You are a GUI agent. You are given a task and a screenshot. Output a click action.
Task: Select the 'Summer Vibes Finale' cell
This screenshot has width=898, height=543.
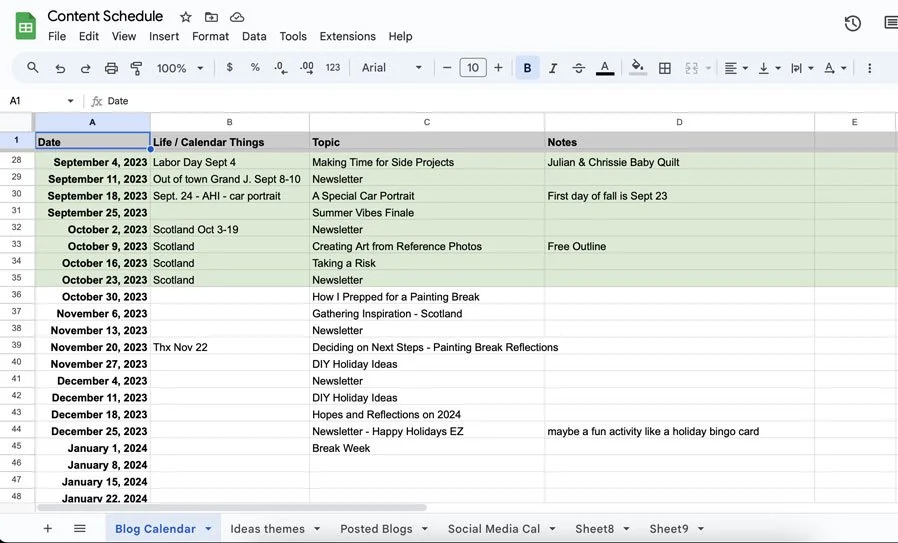click(427, 213)
